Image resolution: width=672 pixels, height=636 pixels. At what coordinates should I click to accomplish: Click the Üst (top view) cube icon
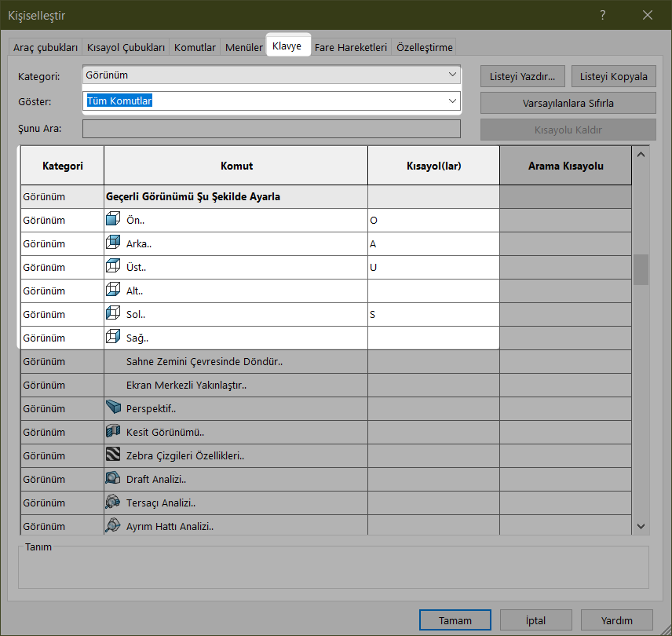(113, 267)
